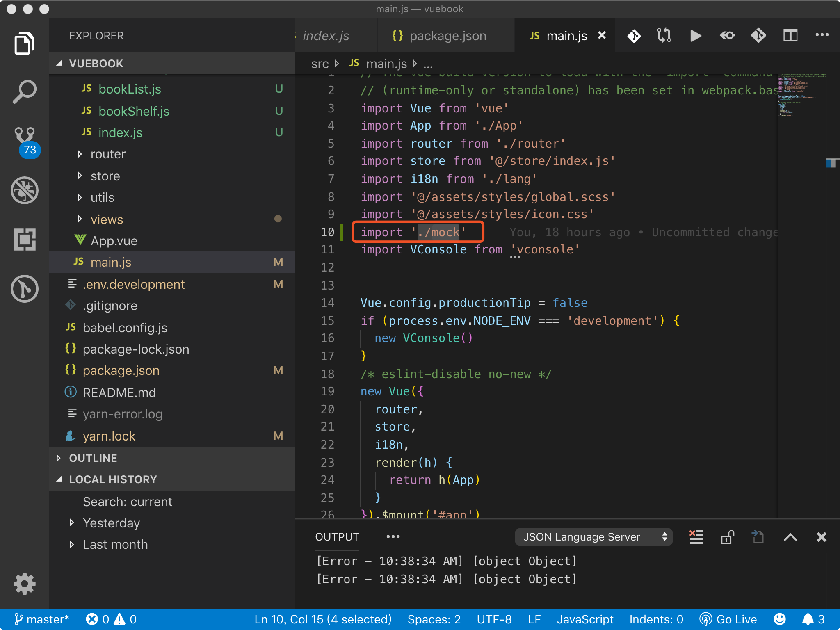Maximize panel with the up chevron
The image size is (840, 630).
click(790, 537)
